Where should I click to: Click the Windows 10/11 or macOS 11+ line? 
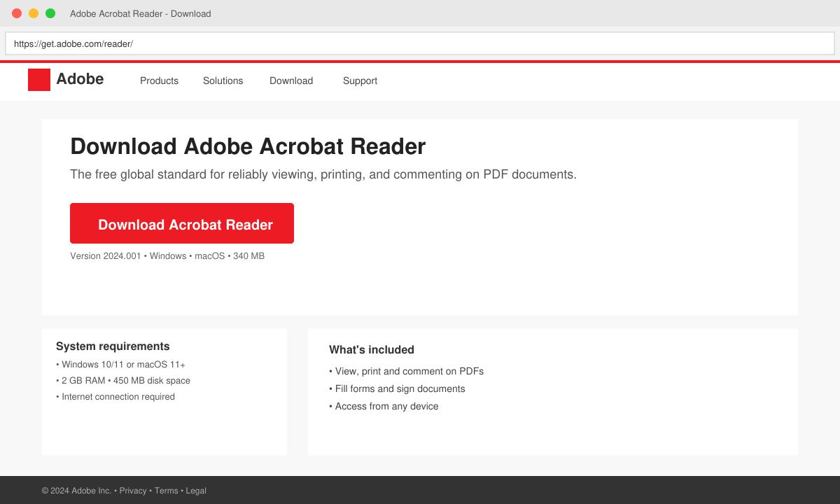(120, 365)
